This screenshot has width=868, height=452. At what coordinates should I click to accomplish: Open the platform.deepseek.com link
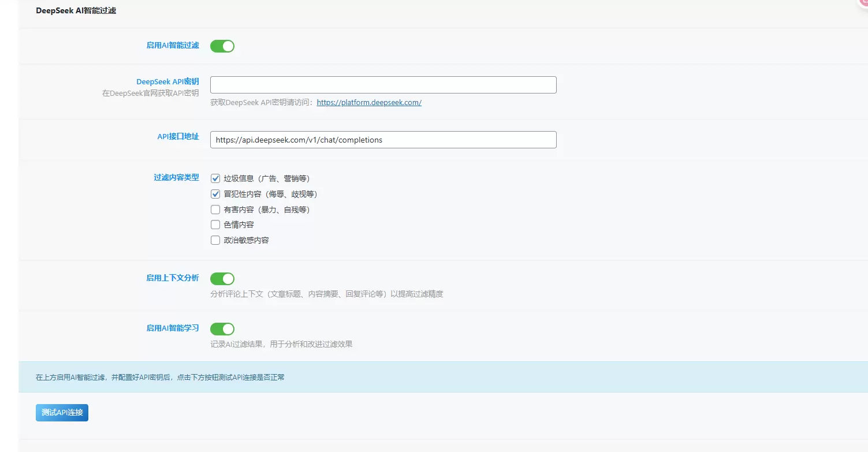tap(369, 103)
